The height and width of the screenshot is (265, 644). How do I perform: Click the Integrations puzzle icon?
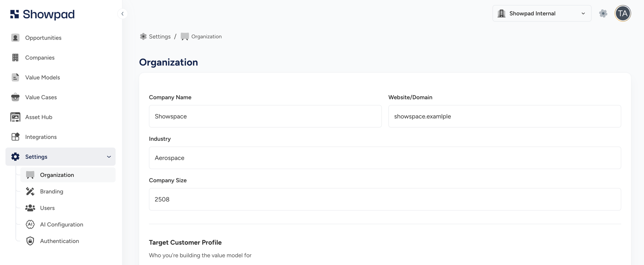(15, 137)
